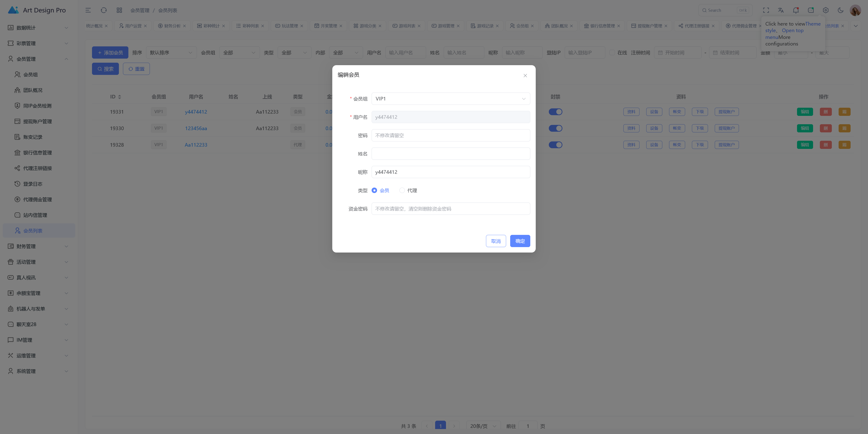
Task: Open the 20条/页 page size dropdown
Action: pos(483,426)
